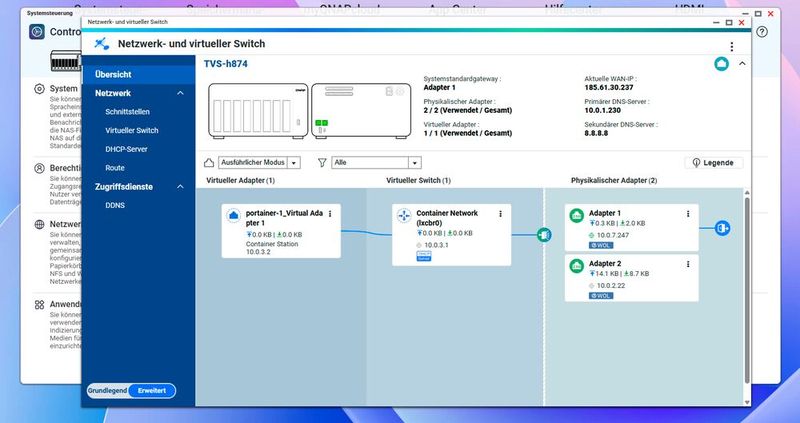Click the front-view NAS device illustration
Image resolution: width=800 pixels, height=423 pixels.
point(258,111)
